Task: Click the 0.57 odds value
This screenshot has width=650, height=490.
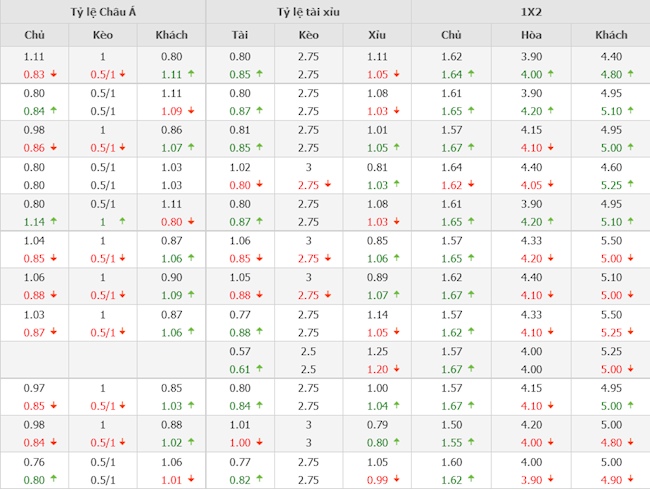Action: [x=240, y=352]
